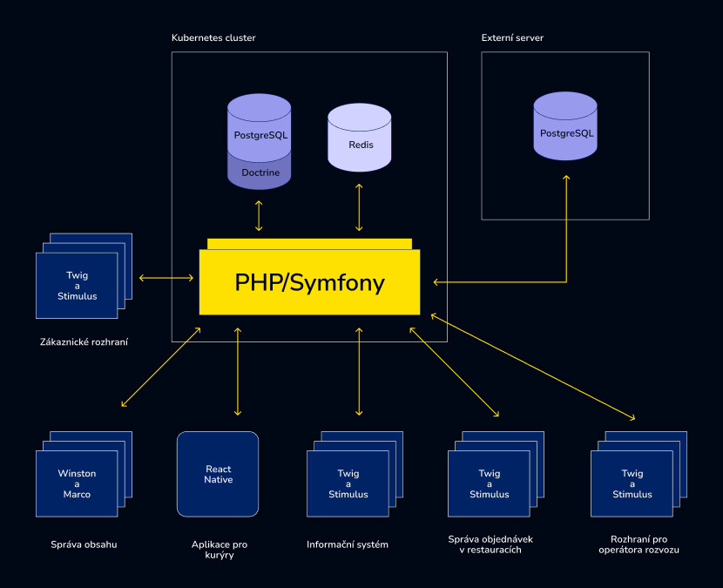The height and width of the screenshot is (588, 723).
Task: Click the Správa objednávek v restauracích caption
Action: pyautogui.click(x=490, y=544)
